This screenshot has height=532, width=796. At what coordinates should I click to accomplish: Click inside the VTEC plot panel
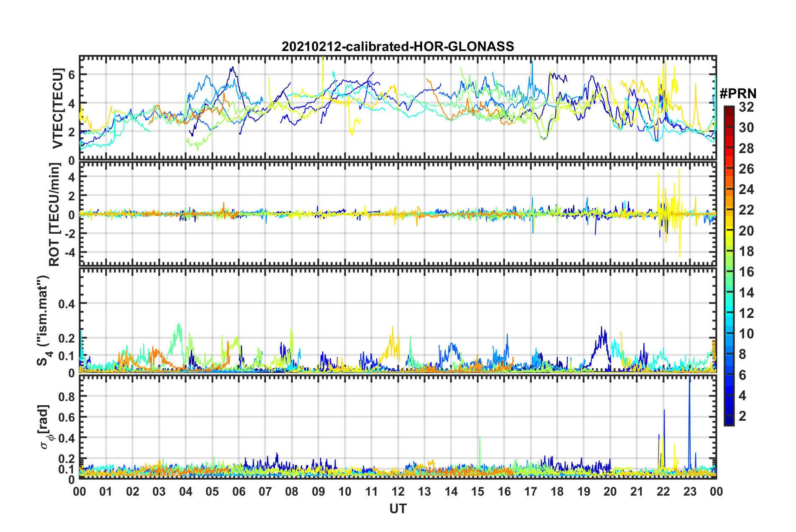(398, 108)
